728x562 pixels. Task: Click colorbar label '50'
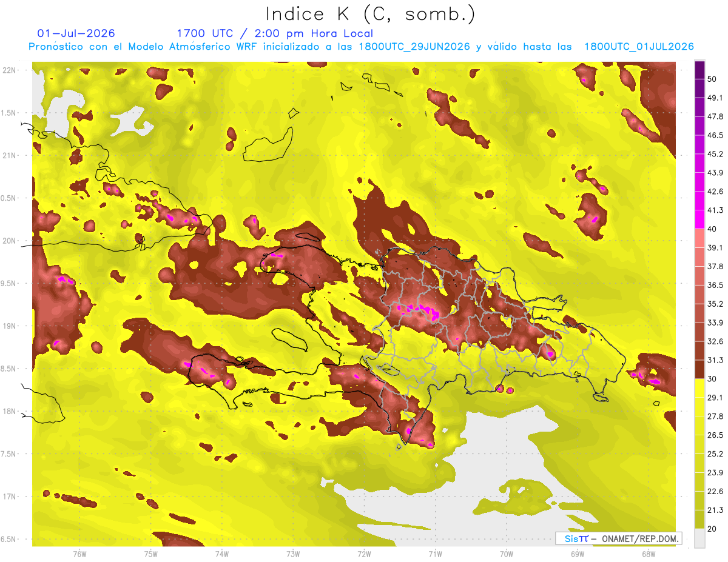tap(712, 79)
